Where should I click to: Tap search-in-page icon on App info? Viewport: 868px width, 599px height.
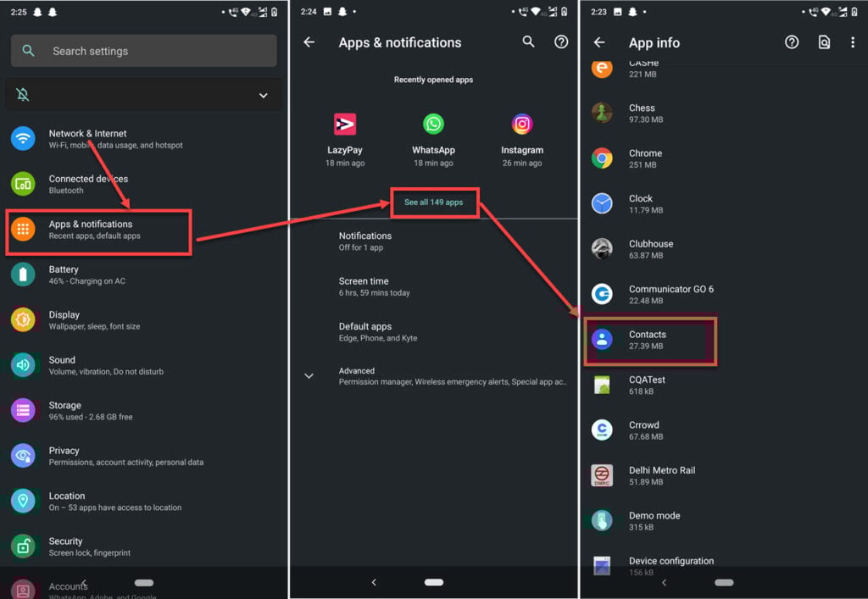point(824,42)
